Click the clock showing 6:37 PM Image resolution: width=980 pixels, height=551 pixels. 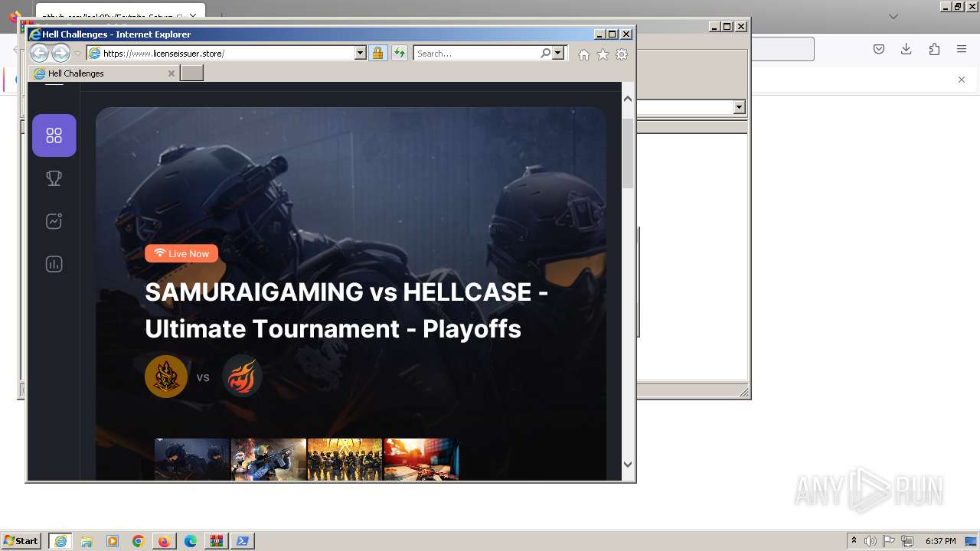pos(940,541)
